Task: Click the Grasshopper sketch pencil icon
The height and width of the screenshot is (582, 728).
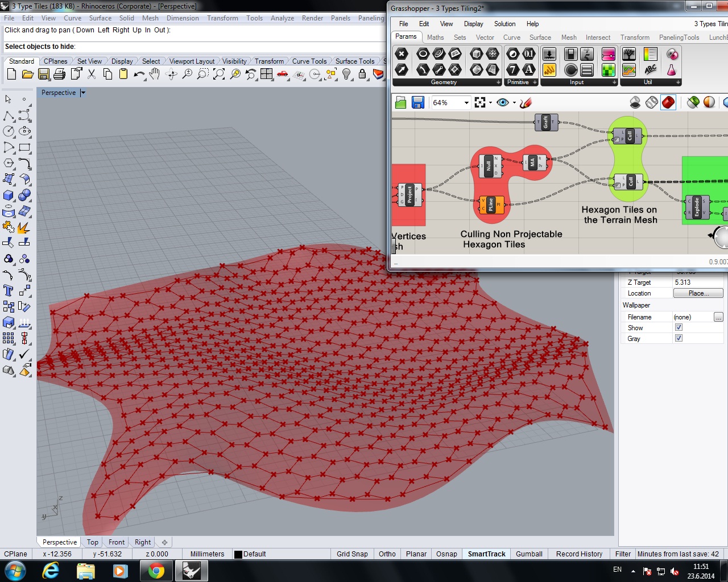Action: (526, 102)
